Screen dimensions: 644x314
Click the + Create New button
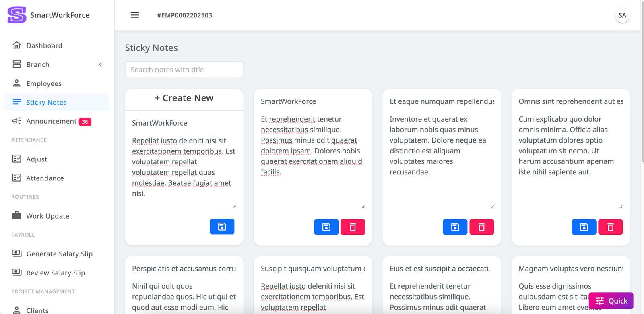184,98
